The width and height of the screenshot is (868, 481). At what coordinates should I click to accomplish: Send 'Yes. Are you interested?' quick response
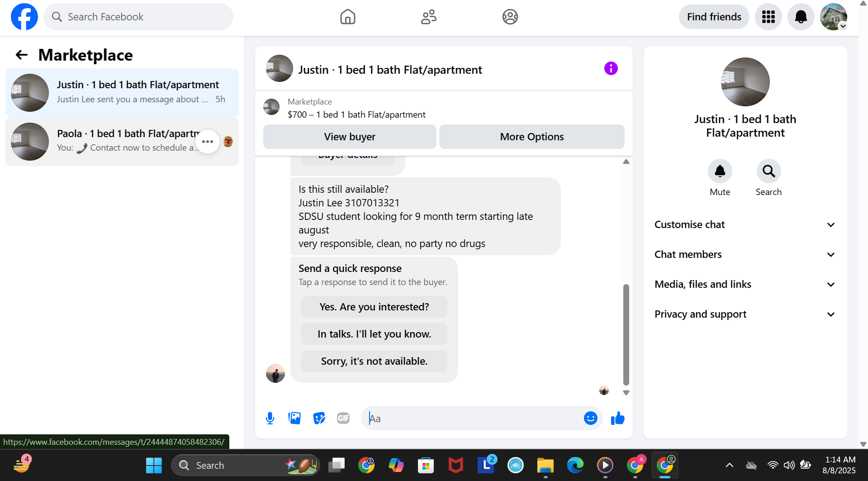click(x=374, y=307)
